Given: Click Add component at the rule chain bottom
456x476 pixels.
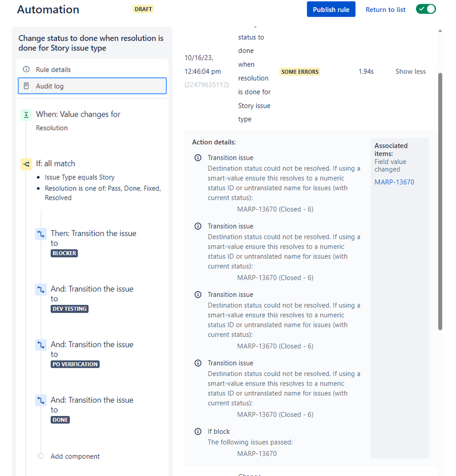Looking at the screenshot, I should click(x=74, y=456).
